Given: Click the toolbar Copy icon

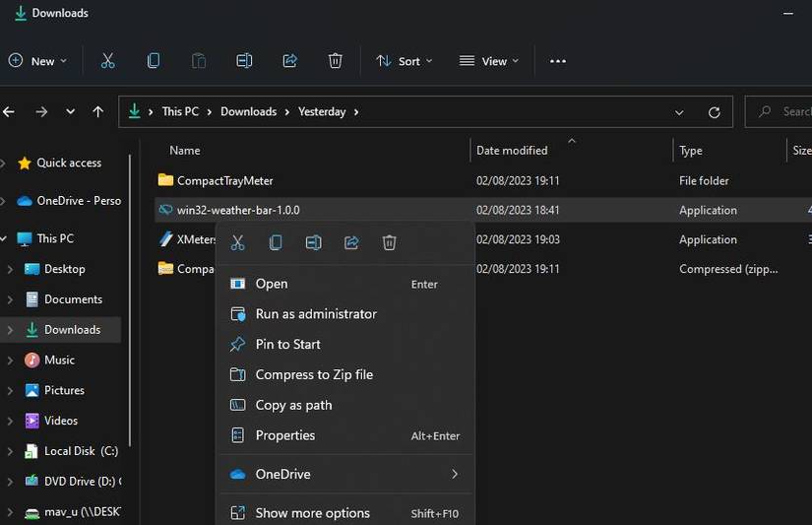Looking at the screenshot, I should tap(154, 61).
